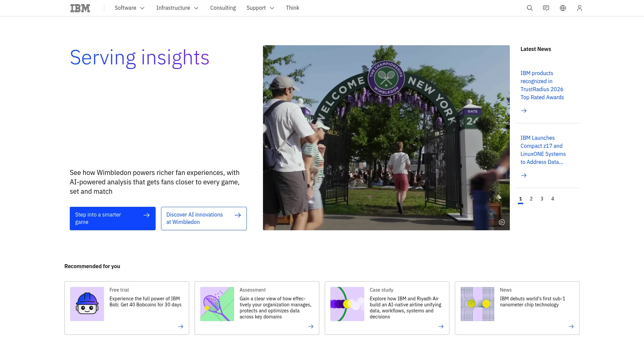Open the globe region selector icon

tap(563, 8)
